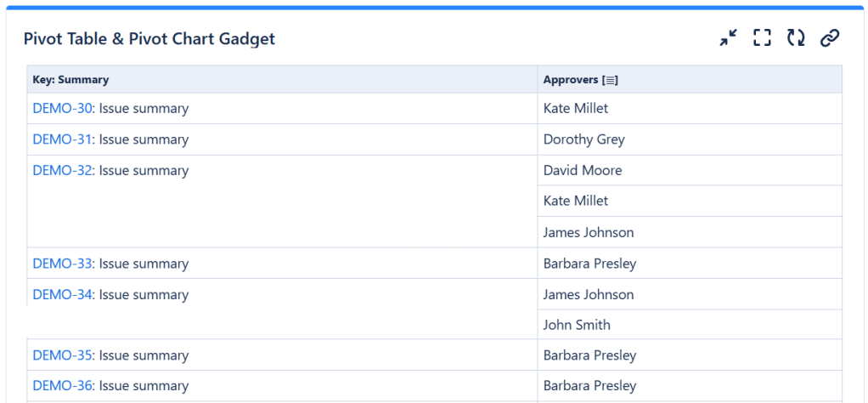Click the list icon beside Approvers header
Viewport: 868px width, 403px height.
[x=610, y=80]
